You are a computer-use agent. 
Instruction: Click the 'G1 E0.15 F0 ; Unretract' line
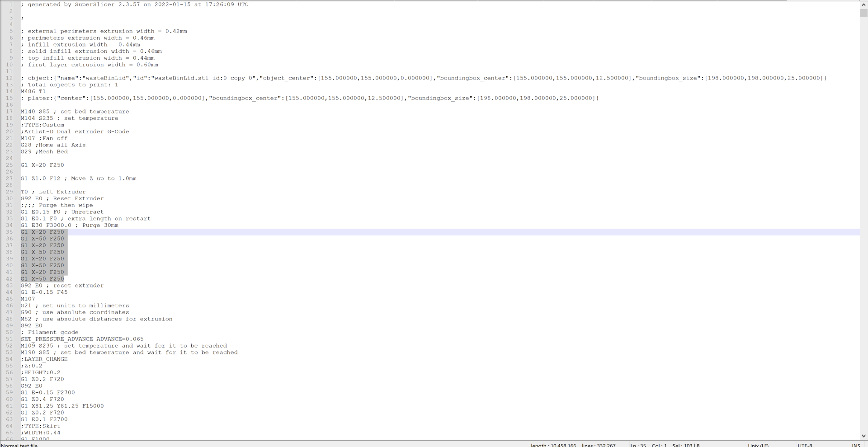coord(62,212)
